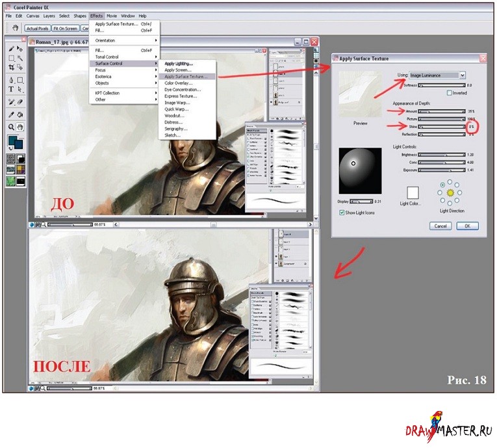This screenshot has width=497, height=448.
Task: Select the Magic Wand tool
Action: [20, 58]
